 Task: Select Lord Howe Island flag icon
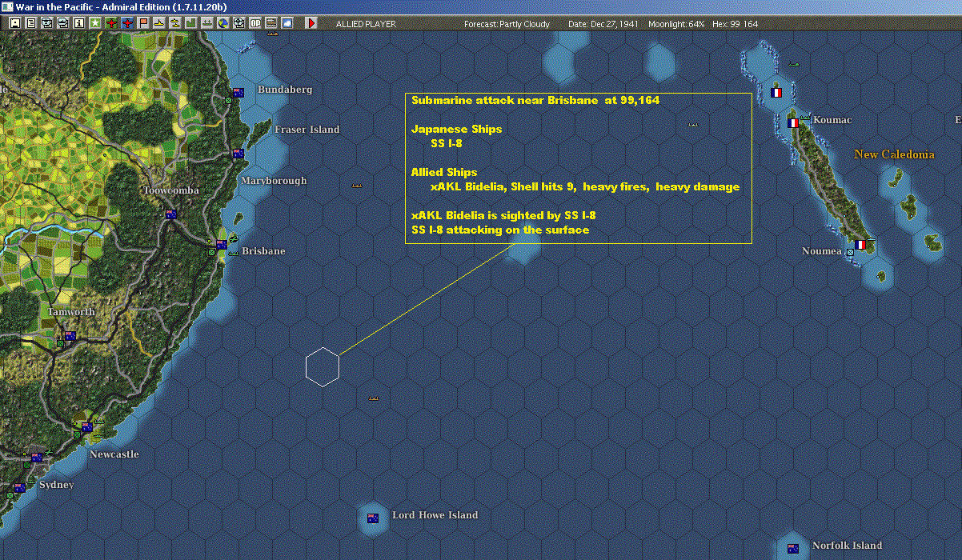(x=372, y=518)
